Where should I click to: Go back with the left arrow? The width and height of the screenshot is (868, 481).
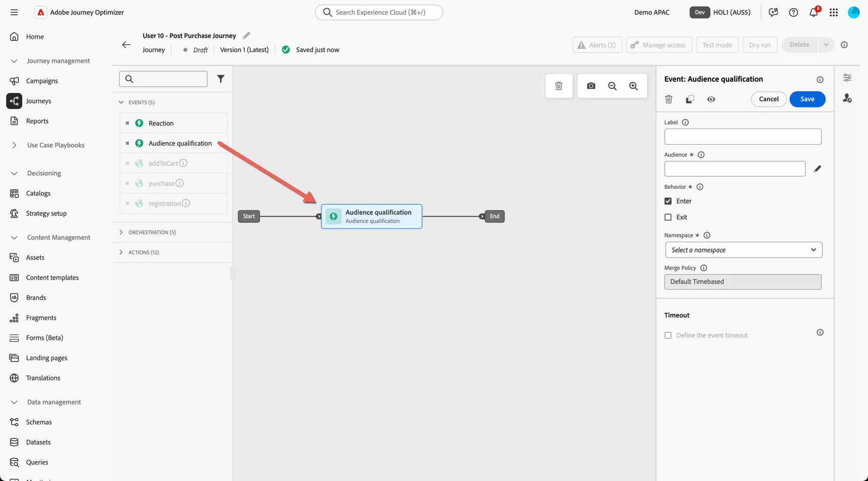(126, 45)
